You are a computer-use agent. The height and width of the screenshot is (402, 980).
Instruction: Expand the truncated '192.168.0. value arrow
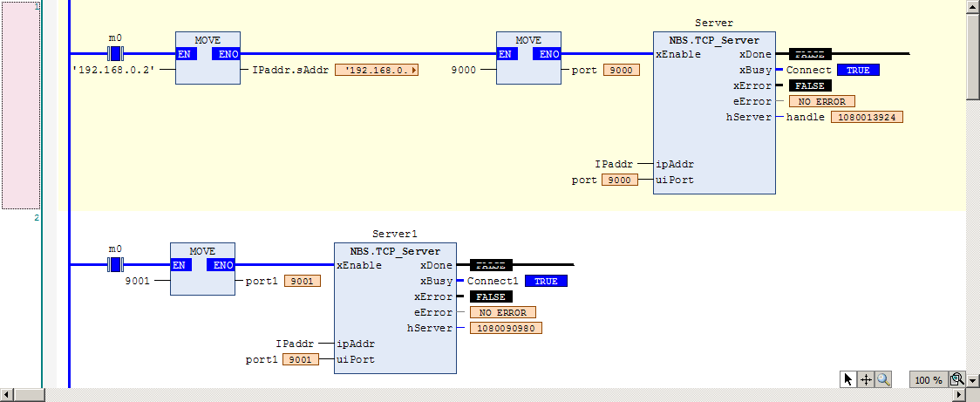[x=414, y=70]
